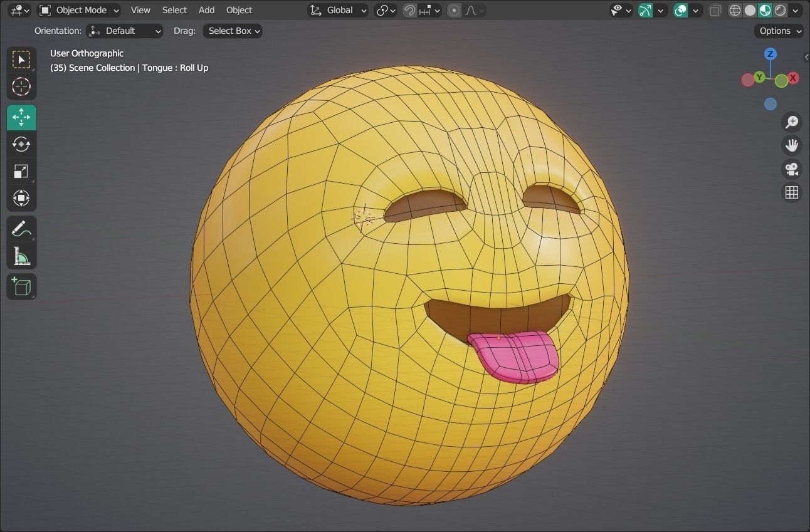Open the Drag: Select Box dropdown
The width and height of the screenshot is (810, 532).
click(x=232, y=30)
